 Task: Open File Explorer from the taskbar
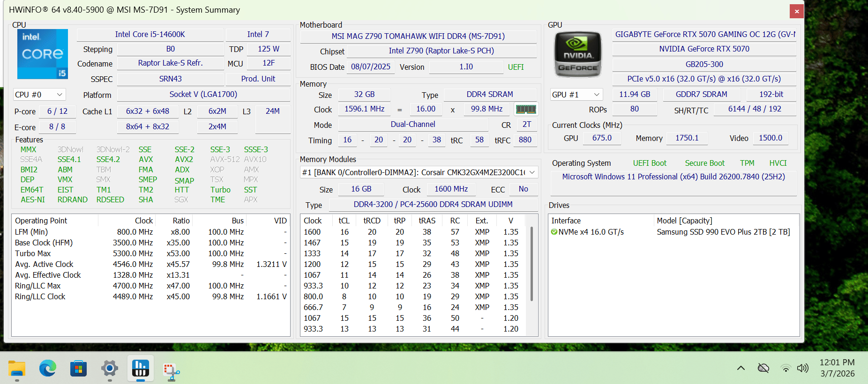17,369
